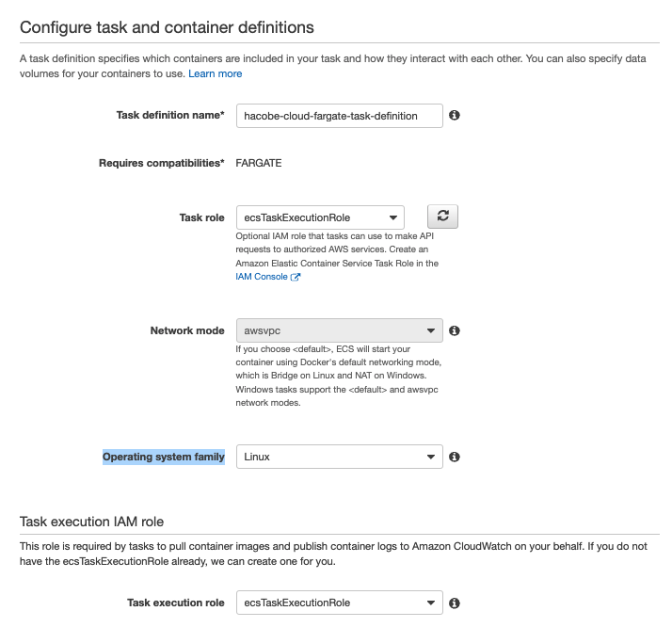The height and width of the screenshot is (627, 672).
Task: Click the Task execution role label
Action: coord(176,603)
